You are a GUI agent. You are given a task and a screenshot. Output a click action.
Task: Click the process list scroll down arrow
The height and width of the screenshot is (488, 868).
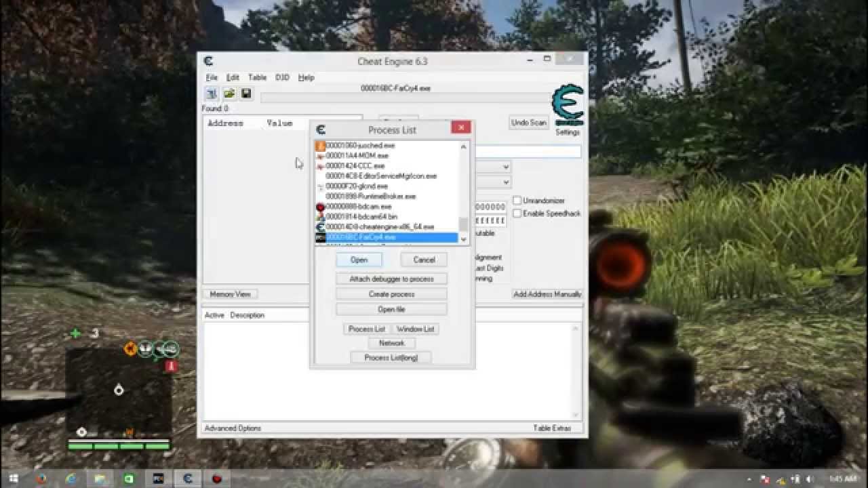click(x=464, y=239)
